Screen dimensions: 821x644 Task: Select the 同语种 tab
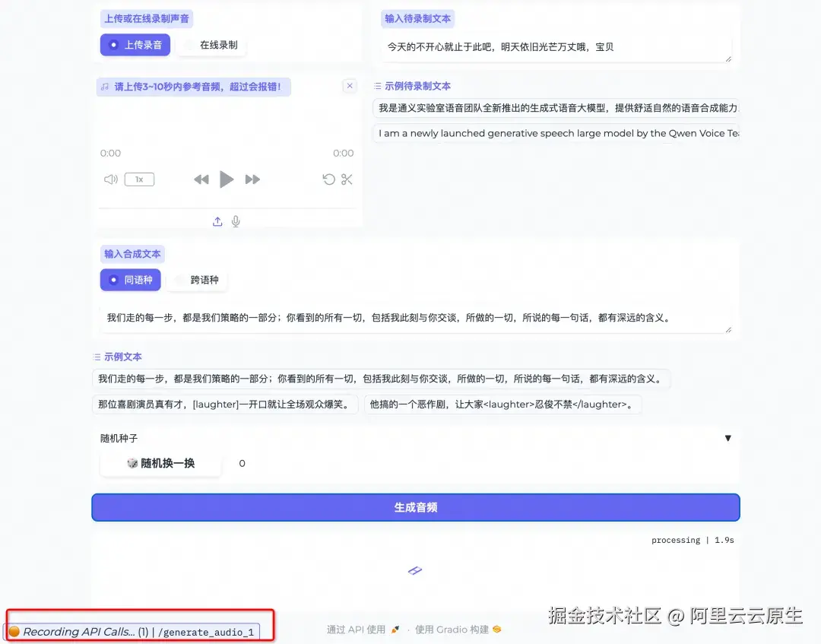click(130, 280)
